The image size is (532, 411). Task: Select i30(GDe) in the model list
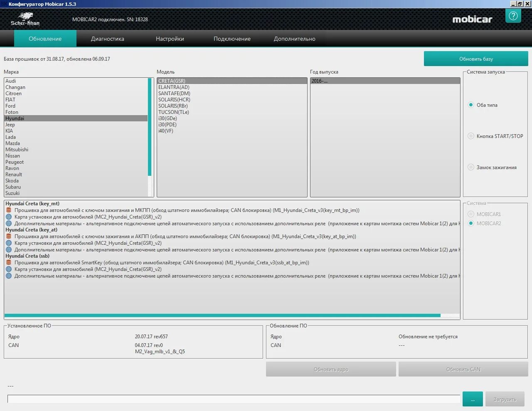232,118
